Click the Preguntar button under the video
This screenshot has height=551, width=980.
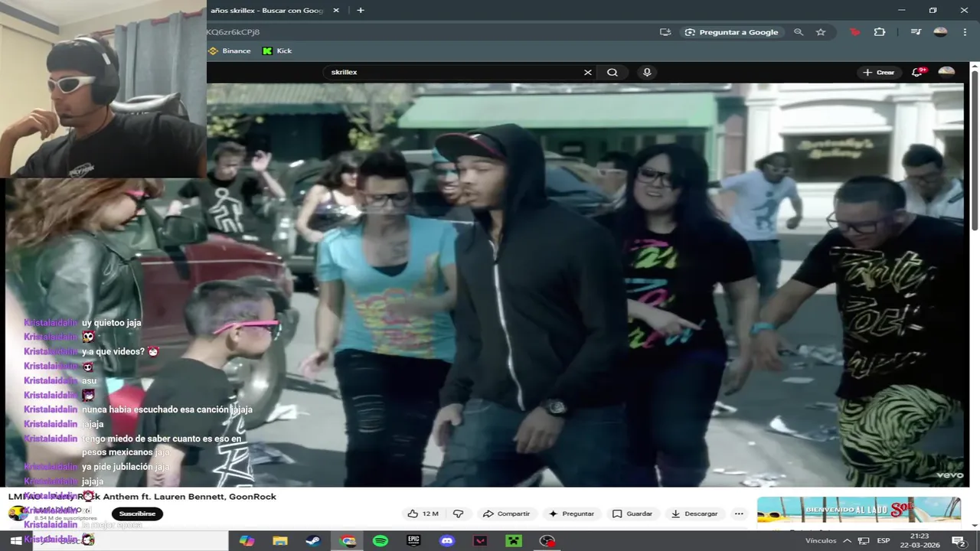(571, 514)
